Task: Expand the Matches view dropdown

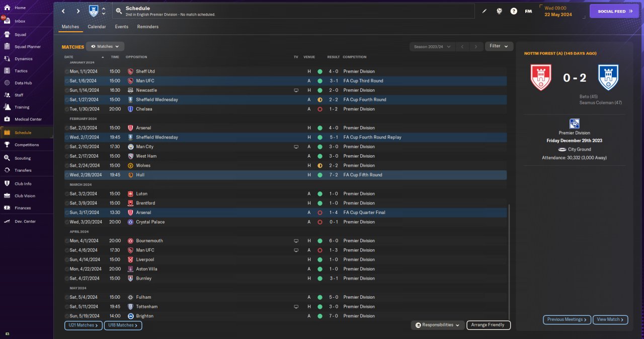Action: [105, 46]
